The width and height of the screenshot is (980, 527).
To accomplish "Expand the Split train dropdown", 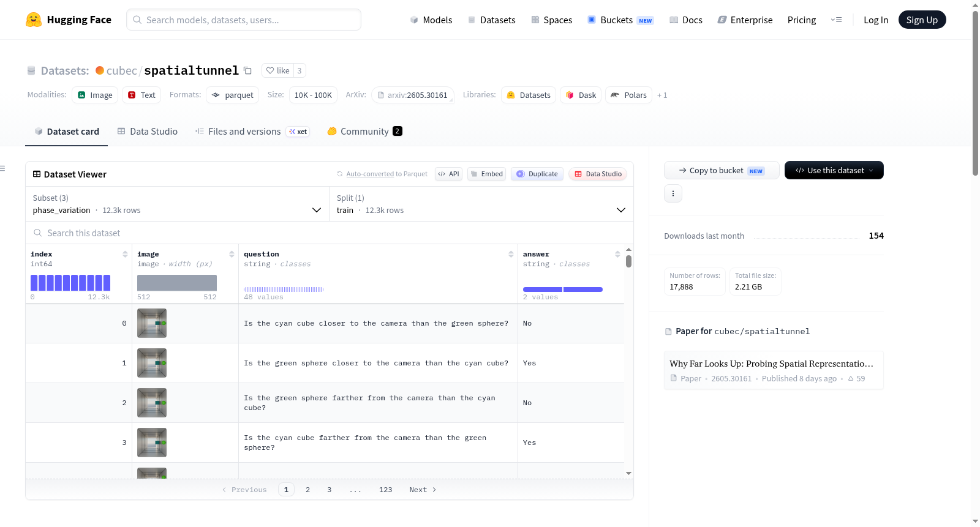I will (481, 204).
